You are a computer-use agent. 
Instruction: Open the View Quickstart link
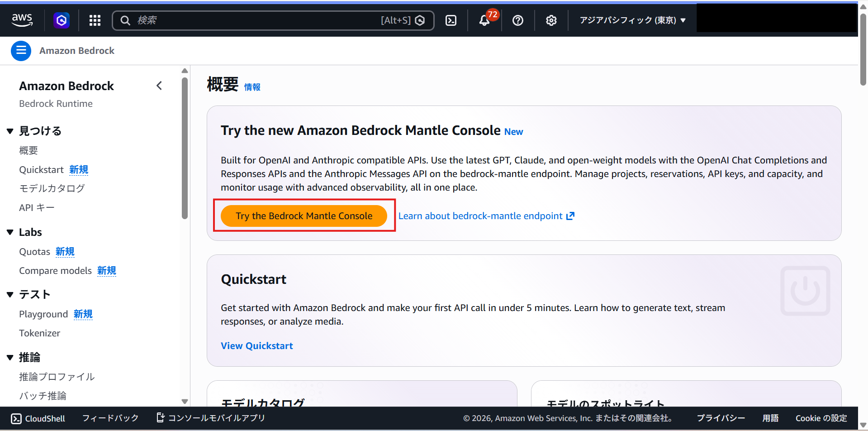coord(257,346)
